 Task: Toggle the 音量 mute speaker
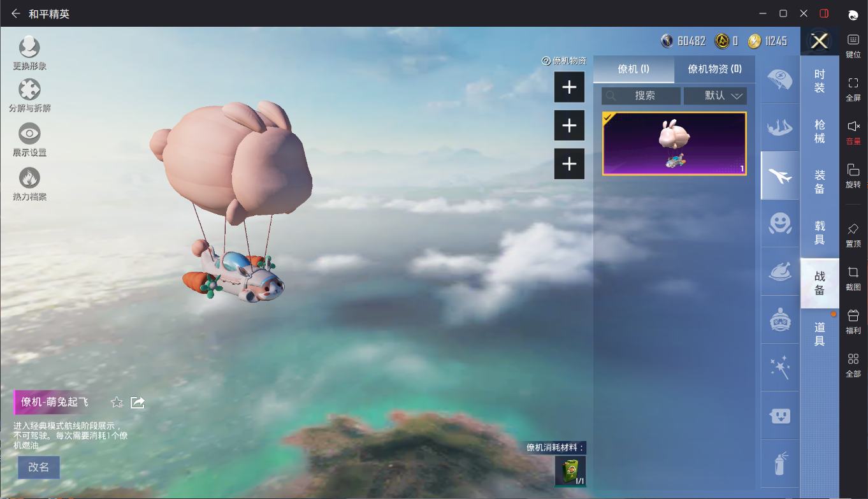pos(853,133)
